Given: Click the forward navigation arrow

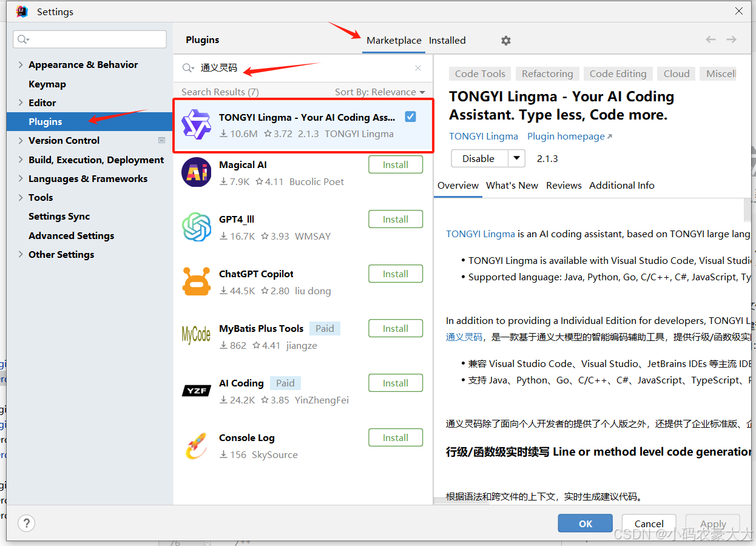Looking at the screenshot, I should point(731,39).
